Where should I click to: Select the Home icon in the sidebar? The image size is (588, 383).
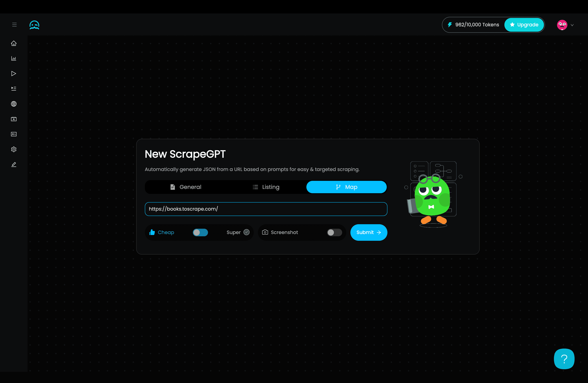pyautogui.click(x=14, y=43)
